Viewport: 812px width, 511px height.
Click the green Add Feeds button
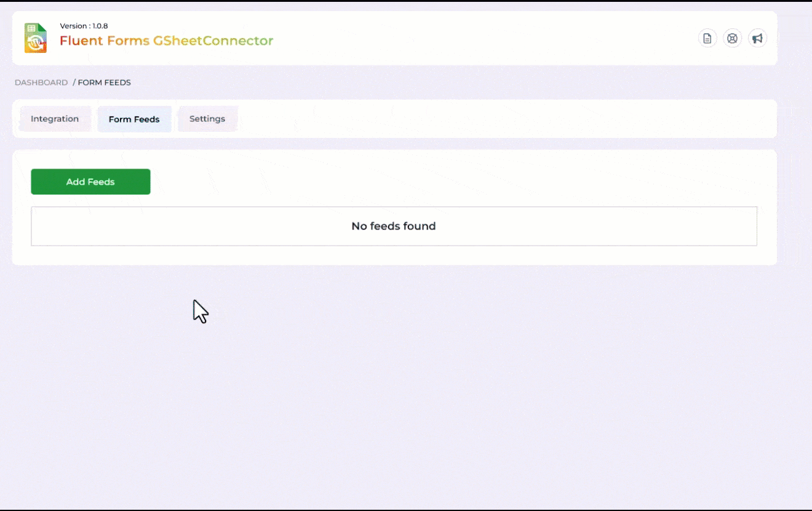pos(90,182)
